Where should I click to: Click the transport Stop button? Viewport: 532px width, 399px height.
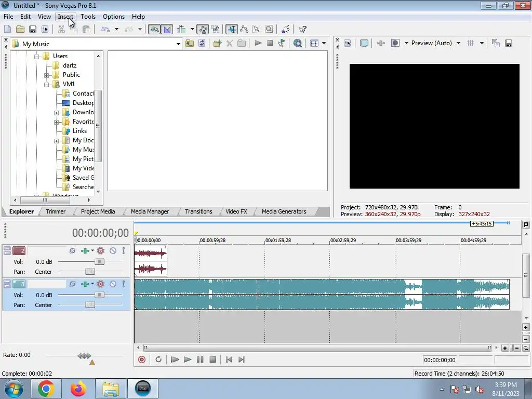click(212, 360)
